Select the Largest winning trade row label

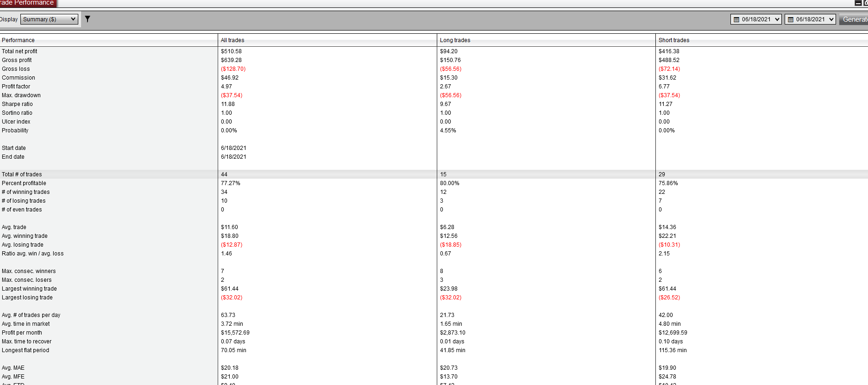click(x=29, y=289)
